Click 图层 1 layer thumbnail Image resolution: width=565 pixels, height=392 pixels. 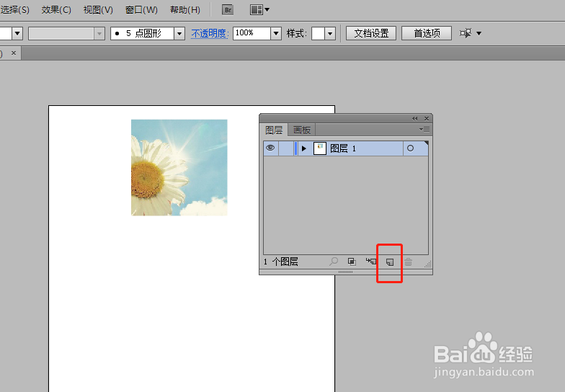(x=320, y=148)
